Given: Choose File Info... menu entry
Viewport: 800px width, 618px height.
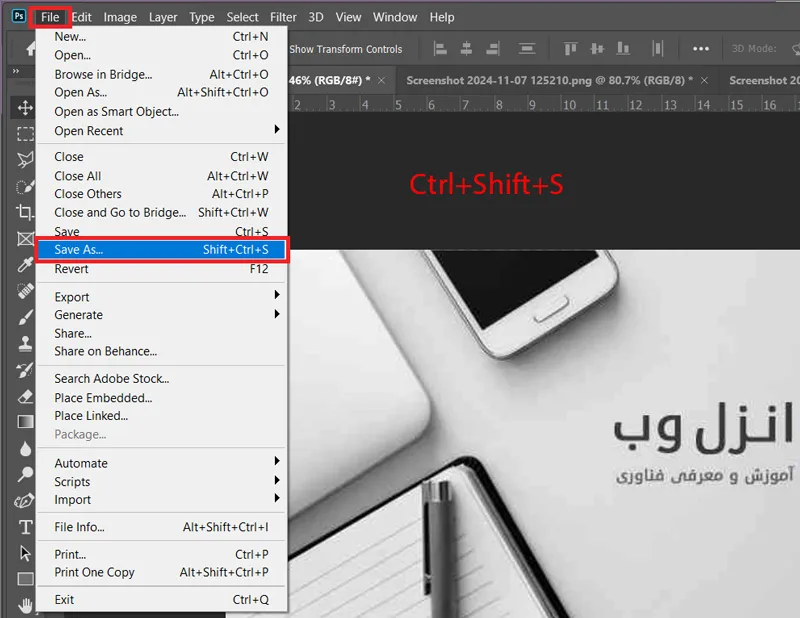Looking at the screenshot, I should coord(162,527).
